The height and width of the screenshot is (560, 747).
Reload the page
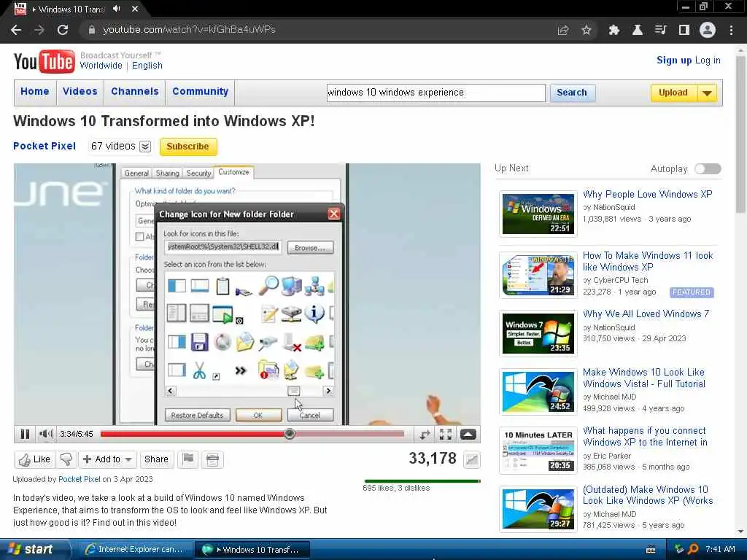[63, 30]
